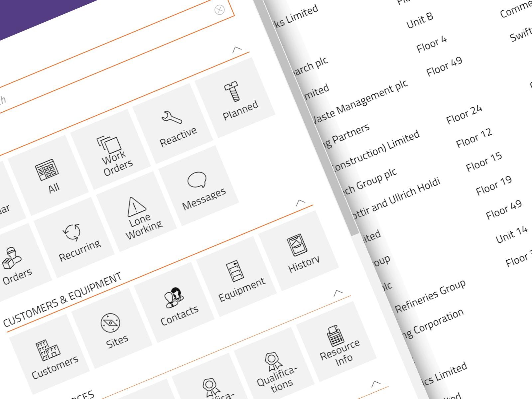The height and width of the screenshot is (399, 532).
Task: Select the Waste Management plc row
Action: [360, 101]
